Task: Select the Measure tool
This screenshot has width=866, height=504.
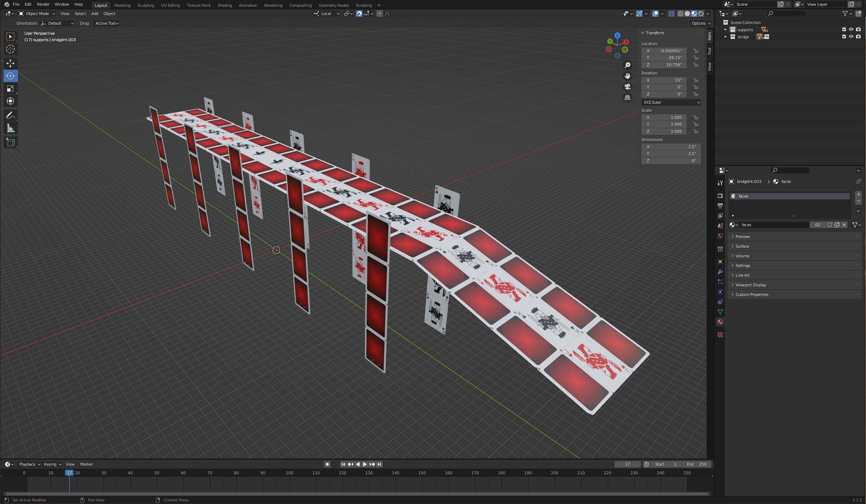Action: coord(10,128)
